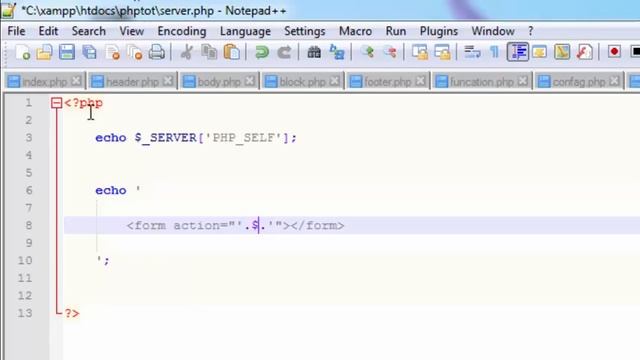
Task: Open the Window menu
Action: (x=493, y=31)
